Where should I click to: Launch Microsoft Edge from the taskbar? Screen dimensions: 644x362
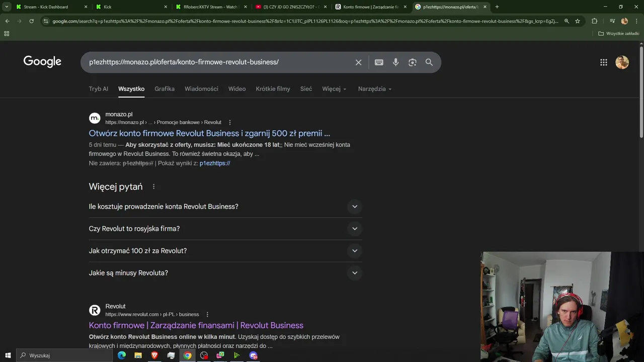(x=122, y=355)
